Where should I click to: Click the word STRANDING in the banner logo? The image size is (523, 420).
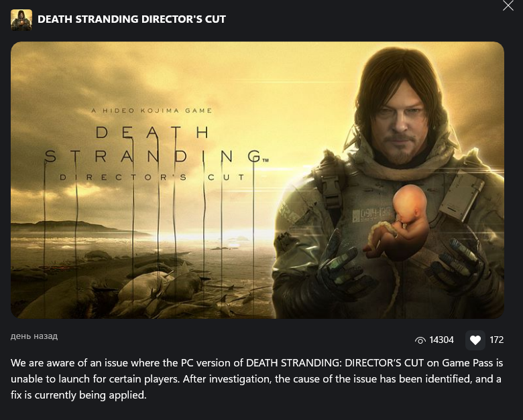pos(154,156)
